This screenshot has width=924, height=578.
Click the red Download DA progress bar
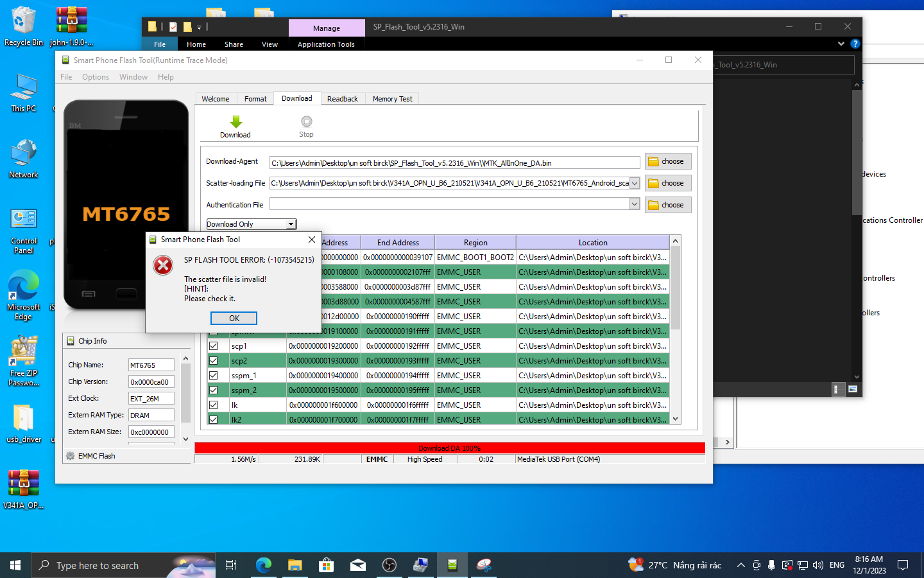pyautogui.click(x=449, y=448)
